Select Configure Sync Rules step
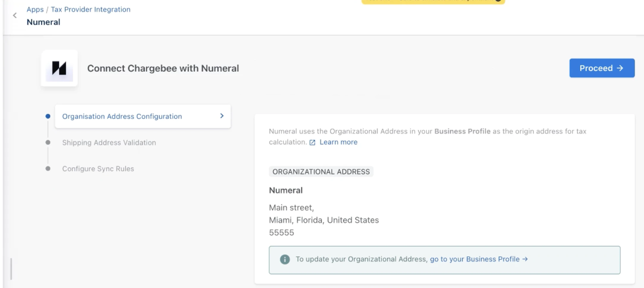 coord(98,169)
